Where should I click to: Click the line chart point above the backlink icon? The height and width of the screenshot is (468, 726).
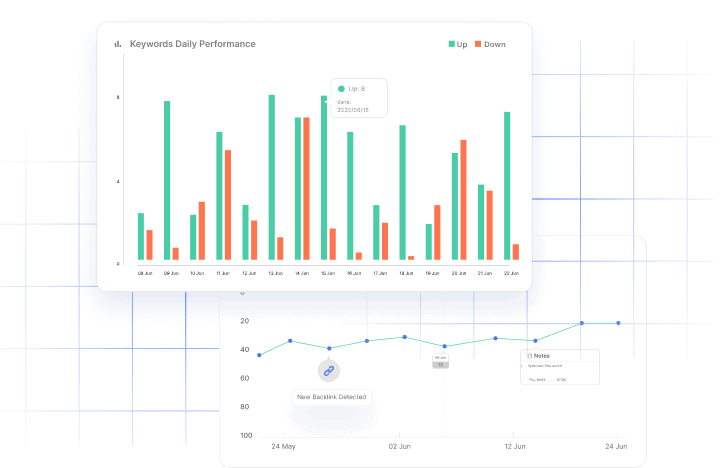click(329, 348)
